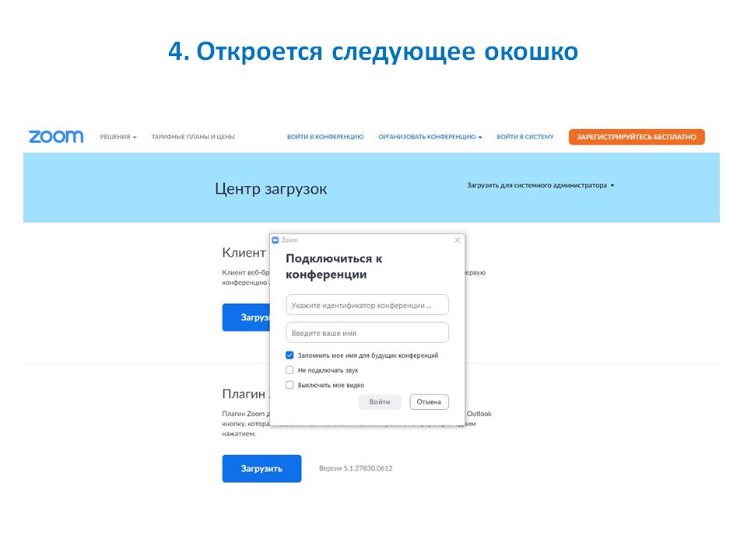Click the Zoom logo in header
The height and width of the screenshot is (560, 747).
pos(55,137)
